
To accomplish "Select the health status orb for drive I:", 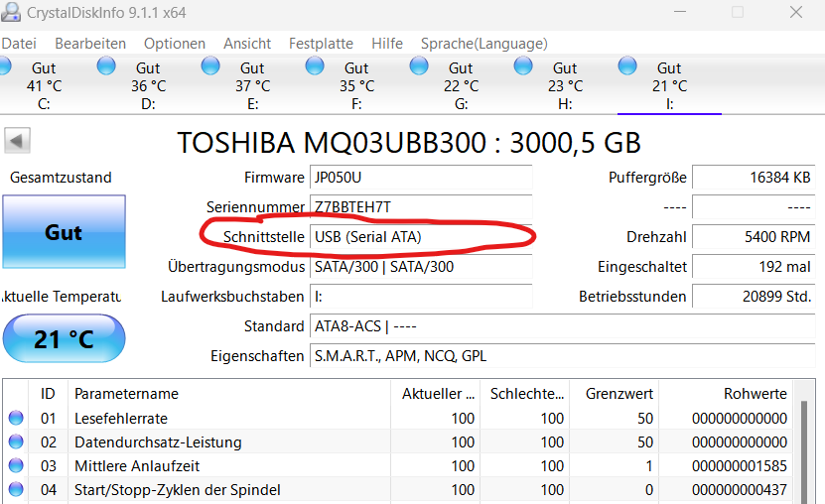I will click(627, 66).
